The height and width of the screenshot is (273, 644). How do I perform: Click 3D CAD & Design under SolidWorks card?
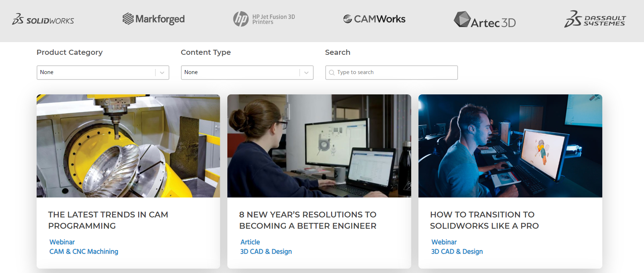pyautogui.click(x=457, y=252)
